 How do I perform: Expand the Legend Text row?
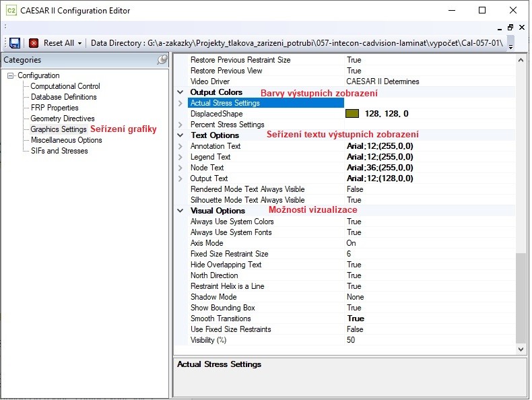click(180, 157)
